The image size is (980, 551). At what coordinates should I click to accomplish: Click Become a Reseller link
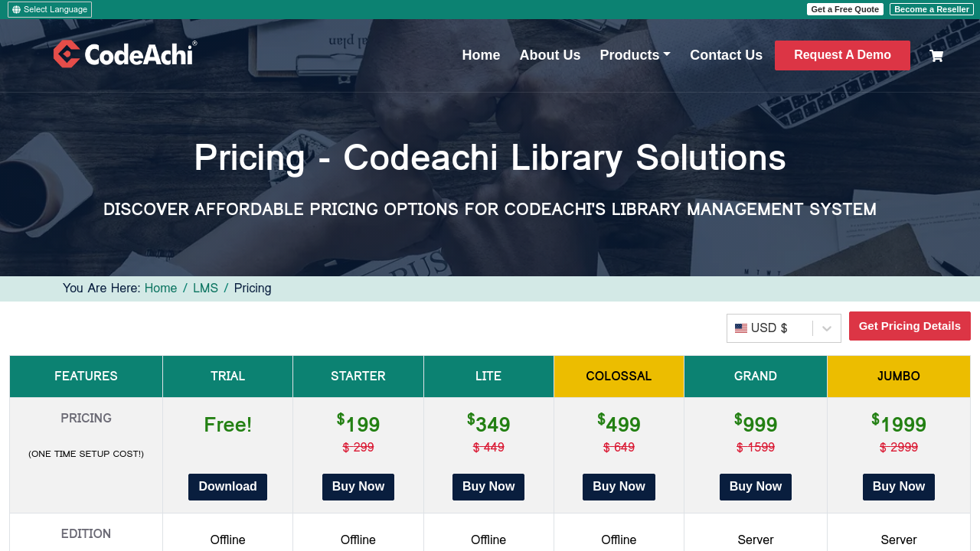pyautogui.click(x=931, y=9)
